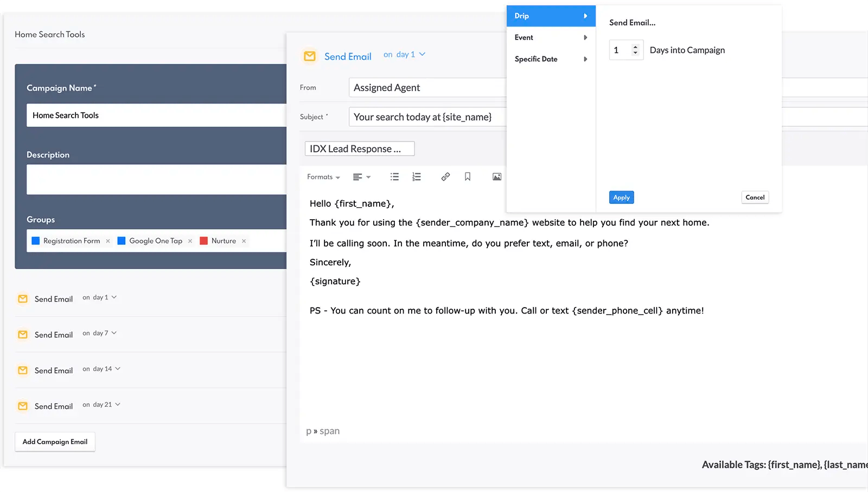The width and height of the screenshot is (868, 492).
Task: Click the Send Email envelope icon in editor header
Action: 310,56
